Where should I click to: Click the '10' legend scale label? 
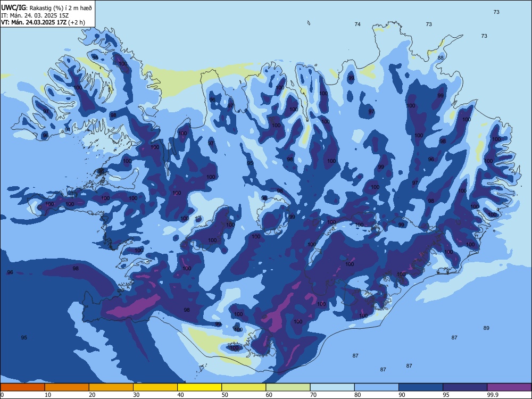point(48,395)
